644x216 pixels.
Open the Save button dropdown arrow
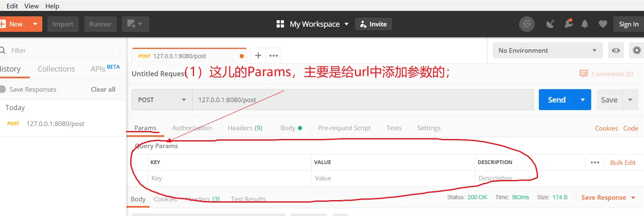click(630, 100)
